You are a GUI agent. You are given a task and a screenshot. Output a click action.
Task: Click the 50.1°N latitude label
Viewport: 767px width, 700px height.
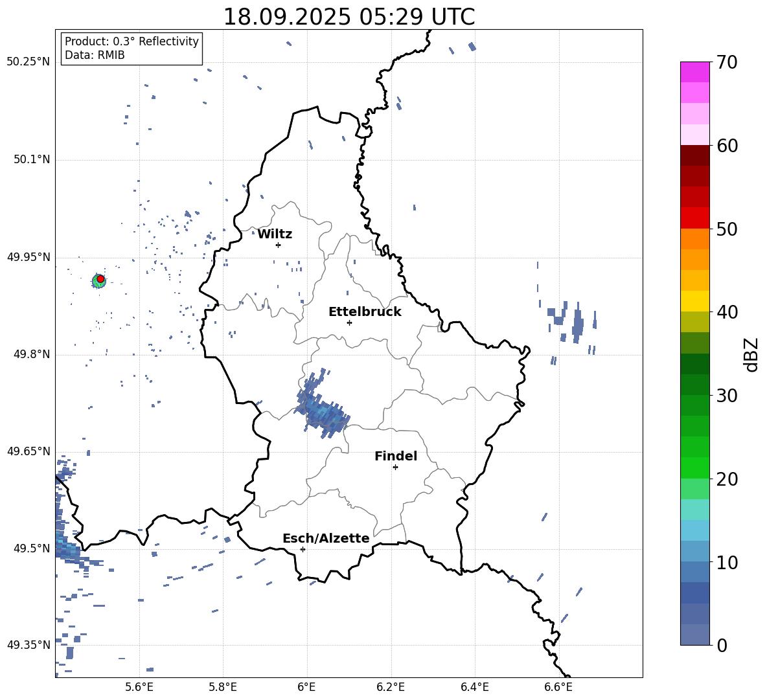(x=32, y=160)
